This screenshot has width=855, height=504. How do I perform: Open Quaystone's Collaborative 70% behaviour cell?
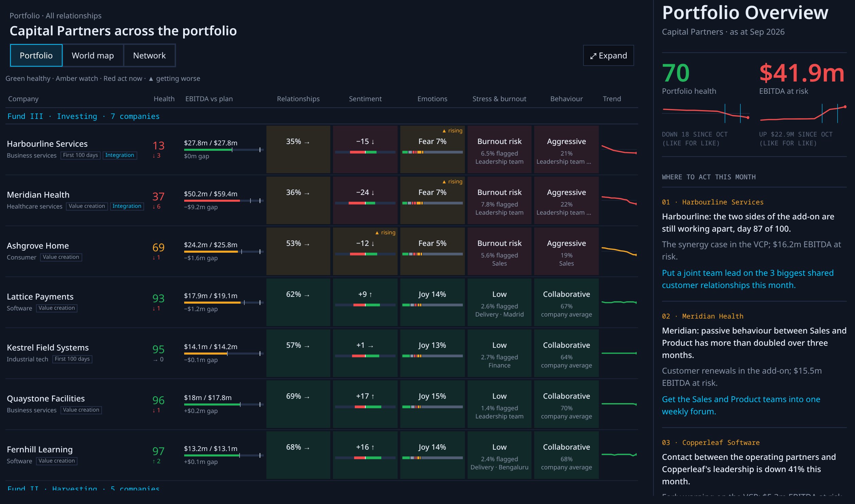[566, 404]
